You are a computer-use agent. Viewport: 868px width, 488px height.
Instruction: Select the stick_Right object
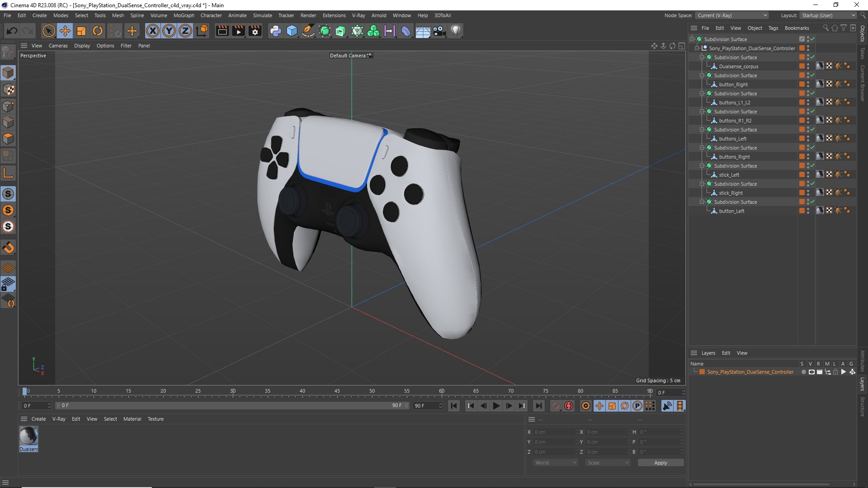[x=731, y=193]
